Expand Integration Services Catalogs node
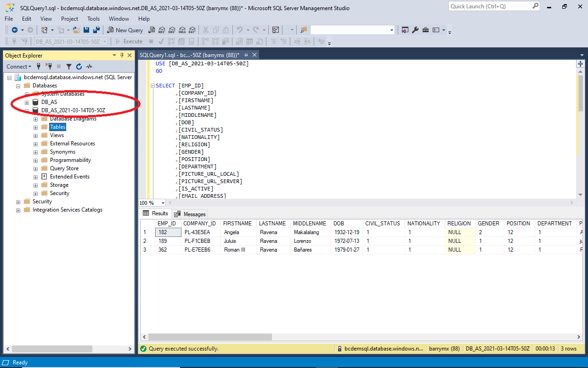Viewport: 588px width, 368px height. click(18, 210)
